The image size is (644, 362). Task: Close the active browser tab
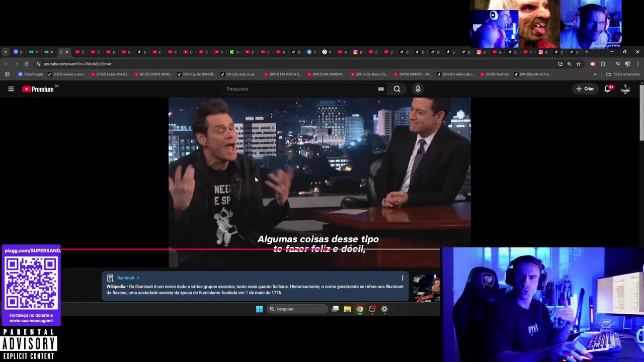coord(66,52)
